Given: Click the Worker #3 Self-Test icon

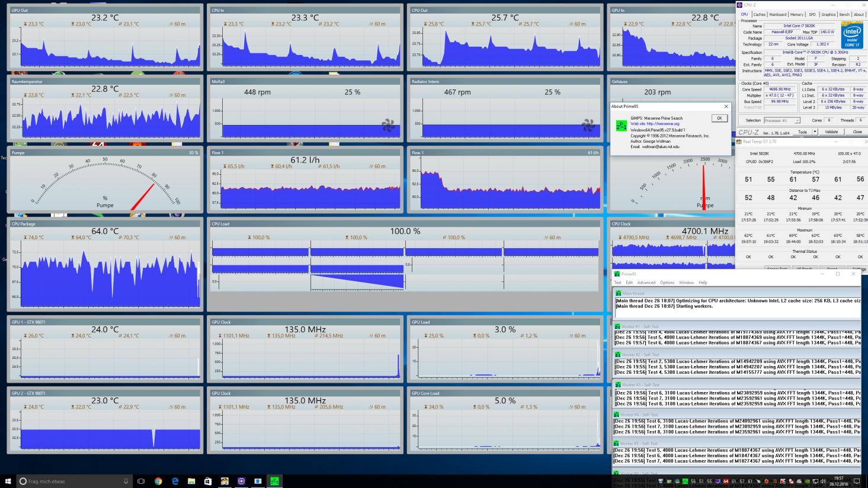Looking at the screenshot, I should [617, 385].
